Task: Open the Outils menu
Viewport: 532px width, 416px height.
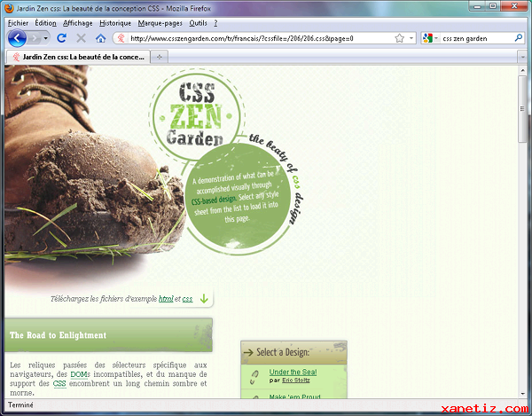Action: pos(198,23)
